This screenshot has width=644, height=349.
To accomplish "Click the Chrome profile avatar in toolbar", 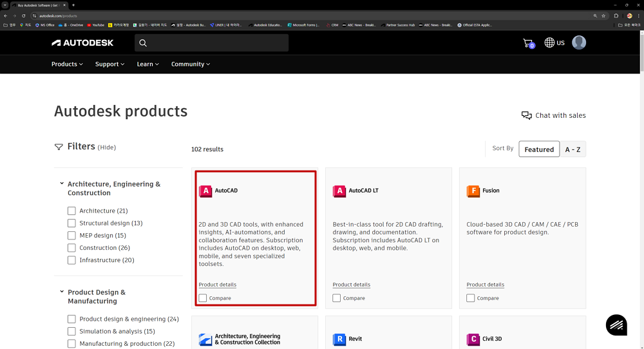I will coord(629,16).
